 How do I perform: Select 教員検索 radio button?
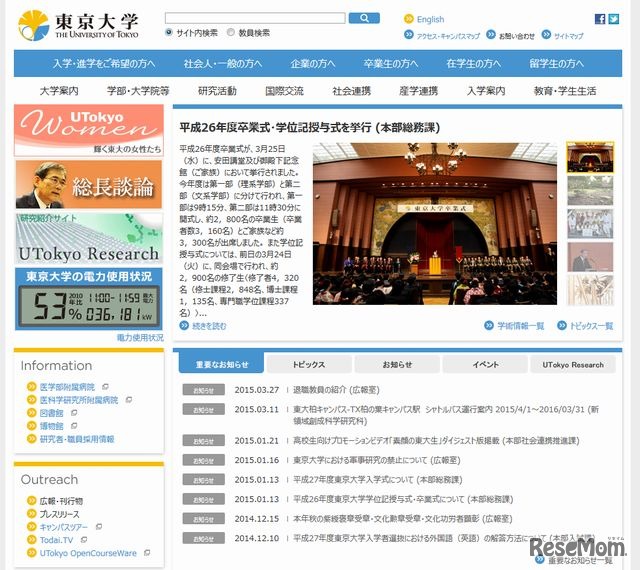tap(231, 32)
